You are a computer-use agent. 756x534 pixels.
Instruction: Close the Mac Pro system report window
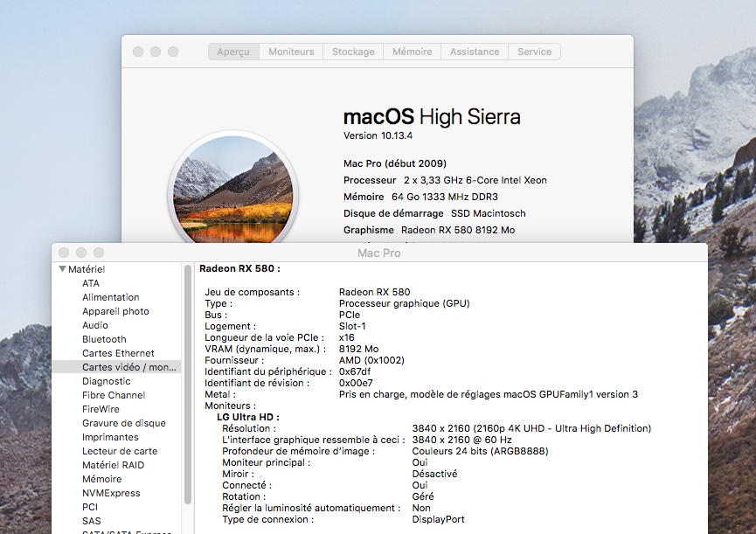pyautogui.click(x=64, y=253)
